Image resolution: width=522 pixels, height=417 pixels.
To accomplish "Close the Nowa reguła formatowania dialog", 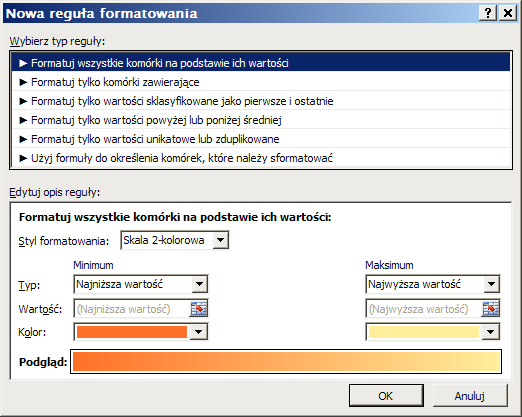I will (508, 13).
